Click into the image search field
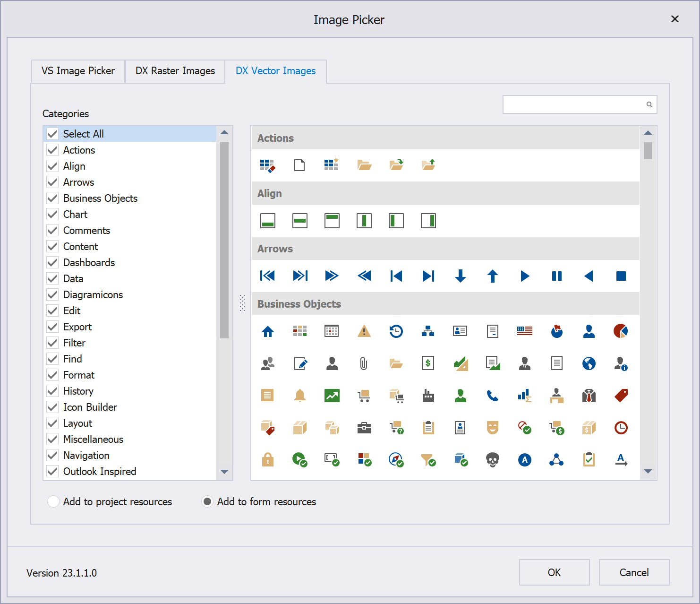The image size is (700, 604). pos(574,104)
